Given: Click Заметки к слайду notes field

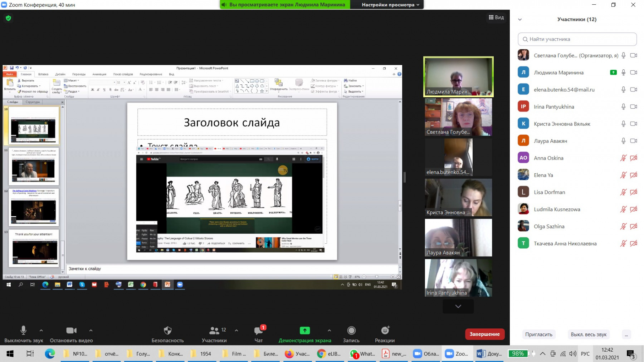Looking at the screenshot, I should [233, 269].
